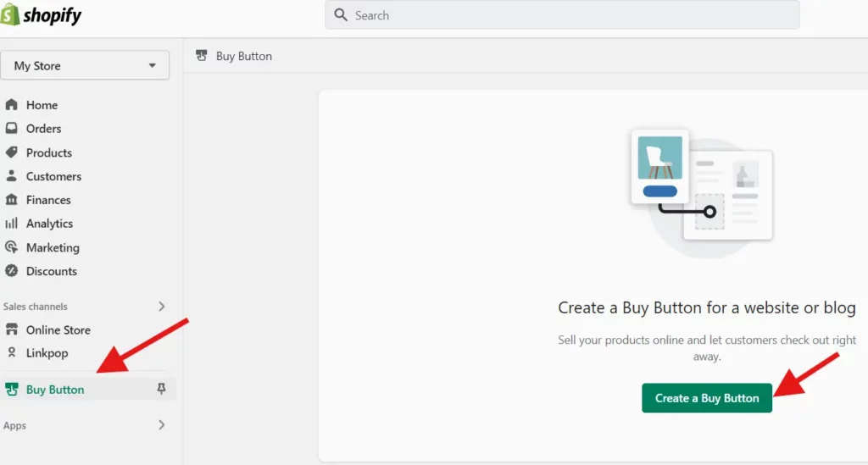Screen dimensions: 868x465
Task: Click the Discounts percent icon
Action: (x=11, y=271)
